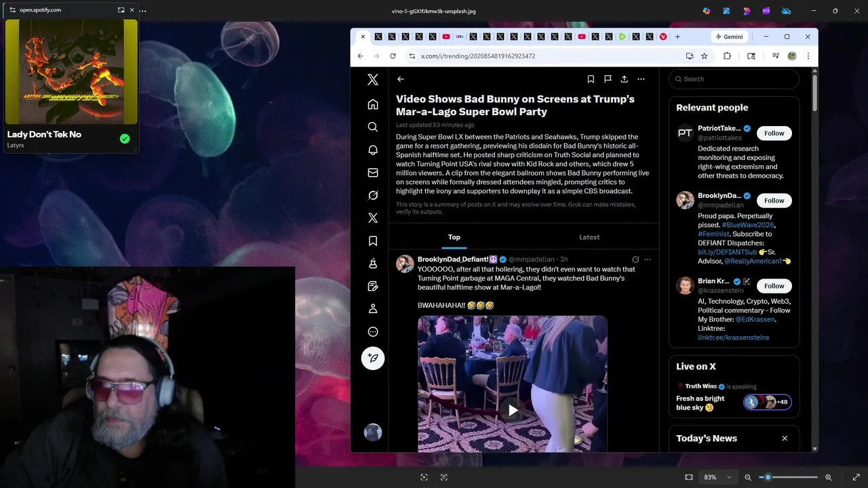Click Back to tab icon on Spotify miniplayer

121,10
